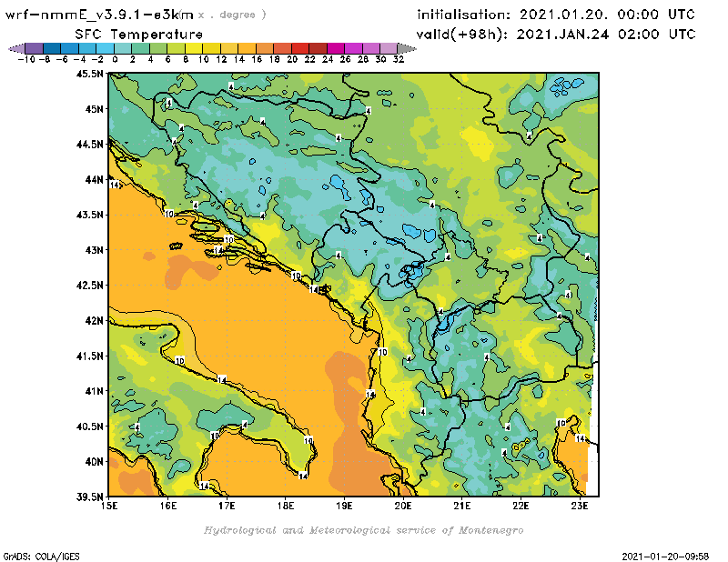This screenshot has width=728, height=562.
Task: Click the '20E' longitude axis label
Action: 403,506
